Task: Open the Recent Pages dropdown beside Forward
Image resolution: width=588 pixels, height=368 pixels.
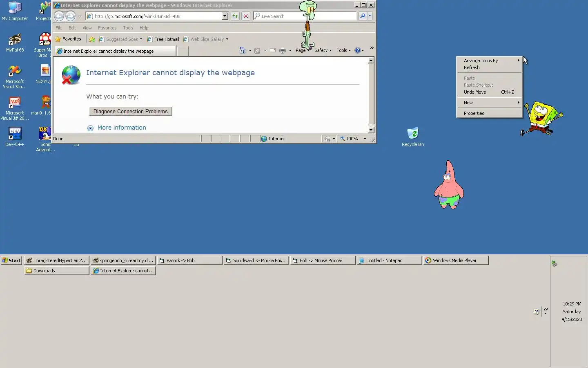Action: click(80, 16)
